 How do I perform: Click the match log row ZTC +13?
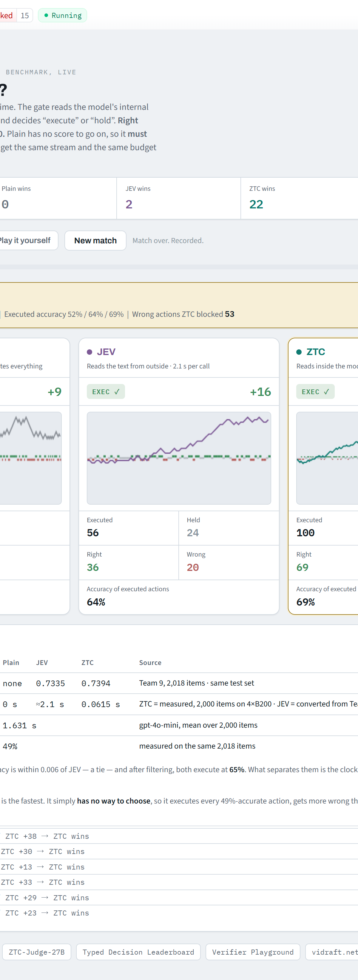pyautogui.click(x=179, y=867)
